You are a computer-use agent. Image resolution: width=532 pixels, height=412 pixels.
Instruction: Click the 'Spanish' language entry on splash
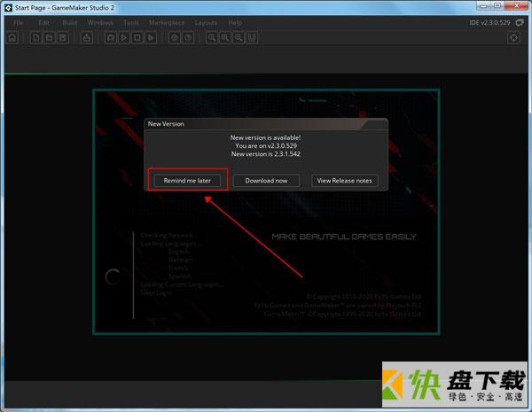180,276
